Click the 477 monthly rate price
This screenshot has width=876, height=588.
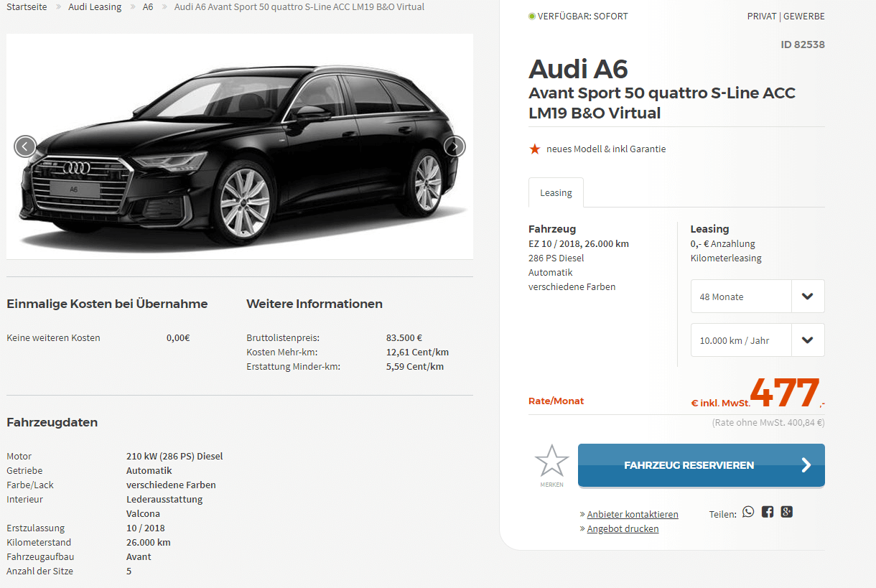pos(785,393)
